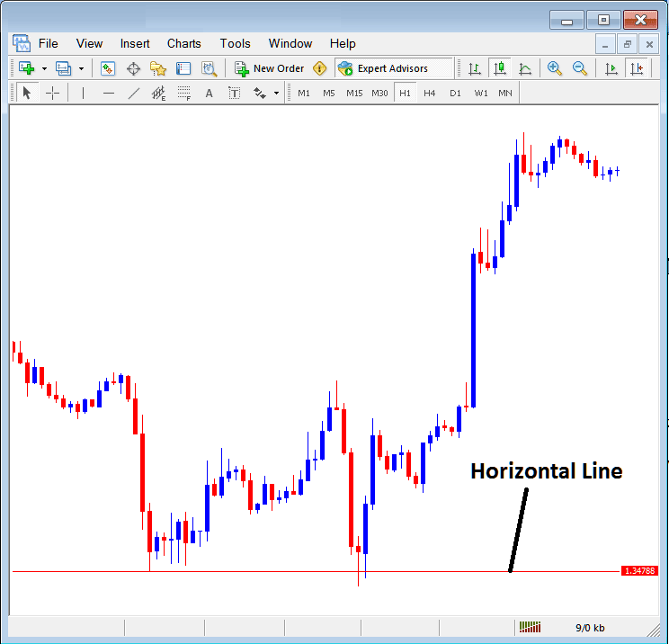The height and width of the screenshot is (644, 669).
Task: Open the Charts menu
Action: click(x=184, y=43)
